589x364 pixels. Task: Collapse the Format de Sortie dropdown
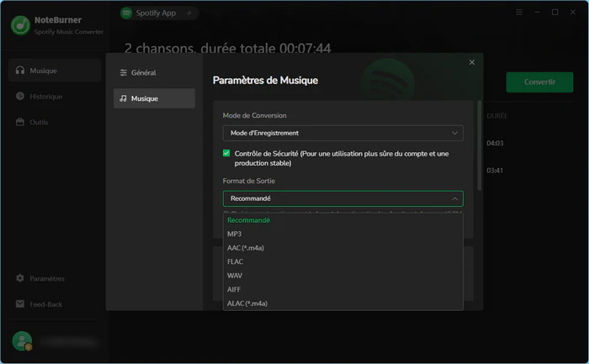(x=343, y=198)
